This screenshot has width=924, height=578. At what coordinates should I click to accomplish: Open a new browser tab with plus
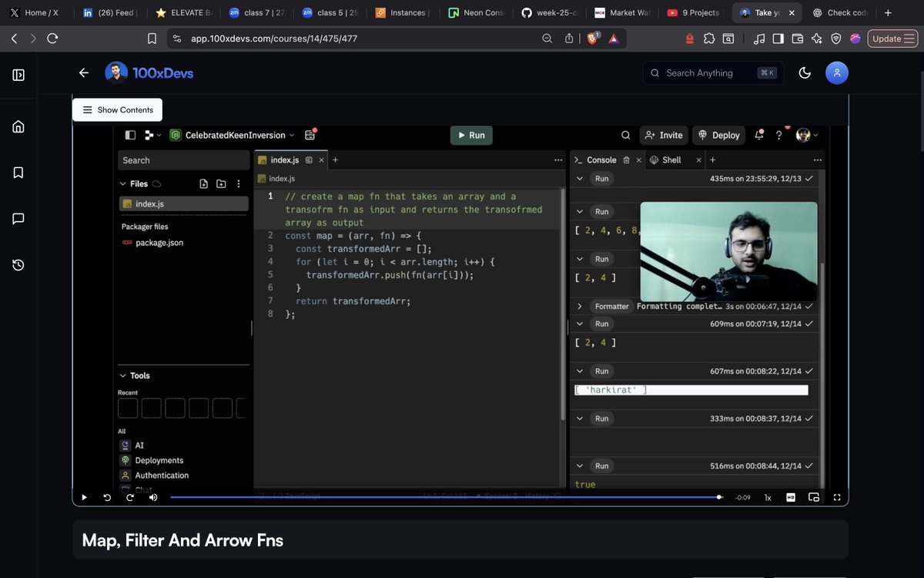(x=889, y=12)
